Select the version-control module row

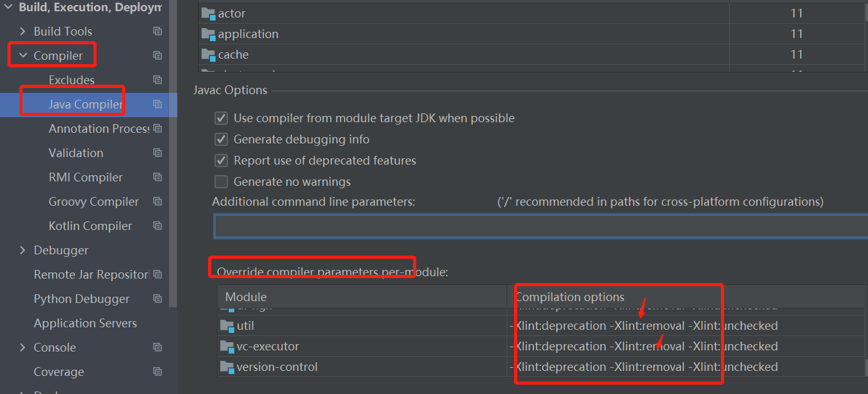[277, 367]
